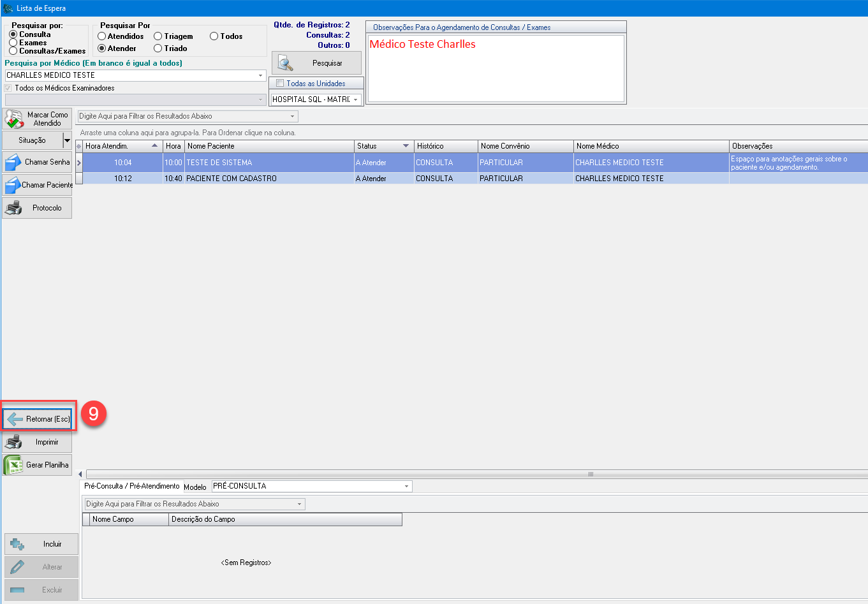
Task: Select the Todos radio button
Action: point(214,36)
